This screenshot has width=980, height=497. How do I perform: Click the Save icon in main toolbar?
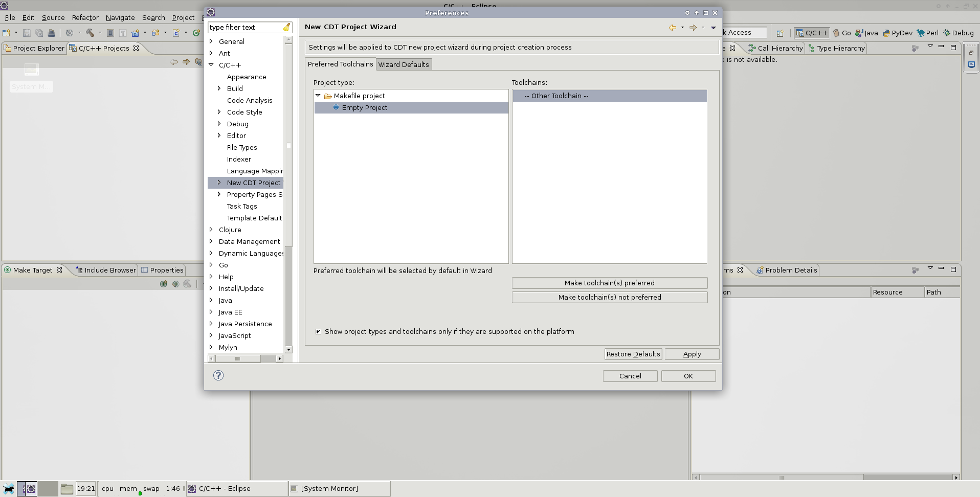[27, 33]
